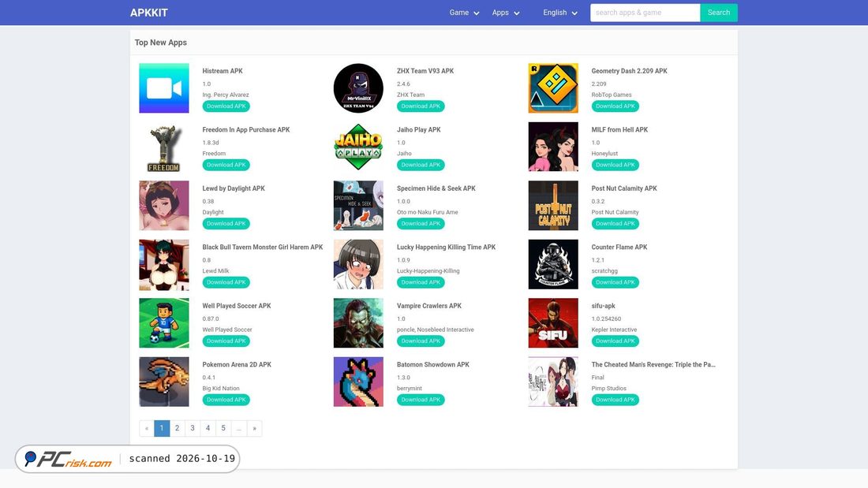This screenshot has height=488, width=868.
Task: Open the English language dropdown
Action: click(559, 13)
